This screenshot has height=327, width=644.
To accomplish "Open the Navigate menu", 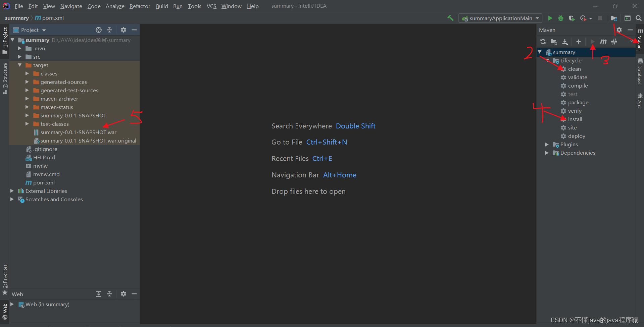I will pyautogui.click(x=71, y=6).
